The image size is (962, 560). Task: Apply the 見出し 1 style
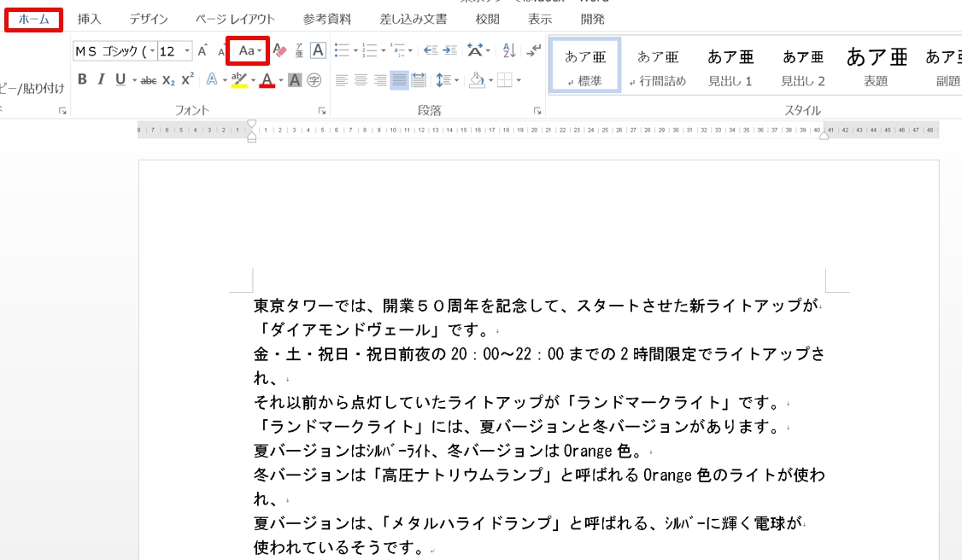coord(730,67)
